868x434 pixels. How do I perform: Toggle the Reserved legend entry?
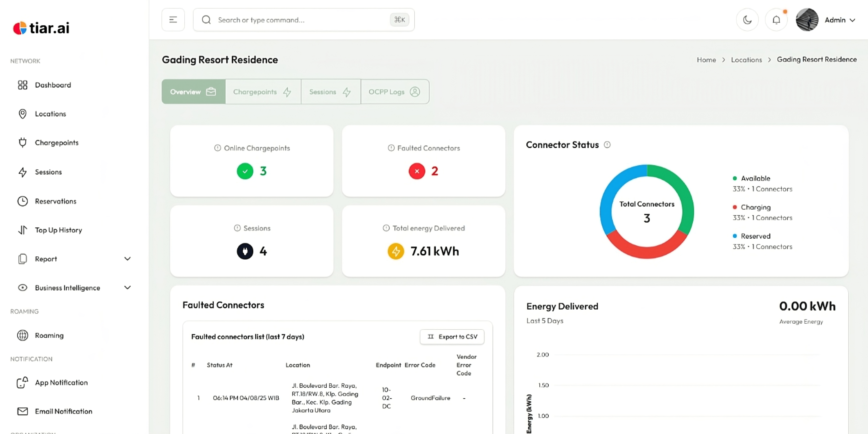point(755,236)
